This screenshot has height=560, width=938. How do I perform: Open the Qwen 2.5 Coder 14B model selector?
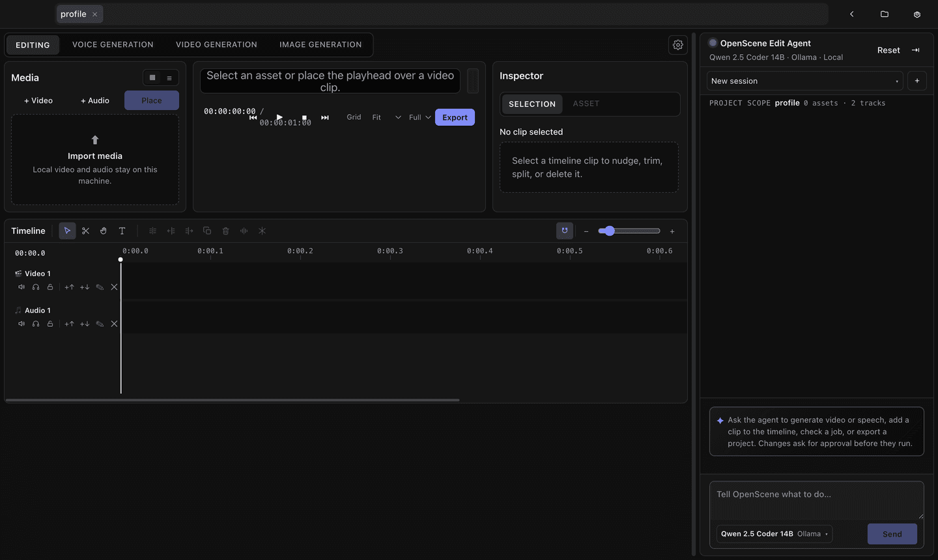coord(775,534)
